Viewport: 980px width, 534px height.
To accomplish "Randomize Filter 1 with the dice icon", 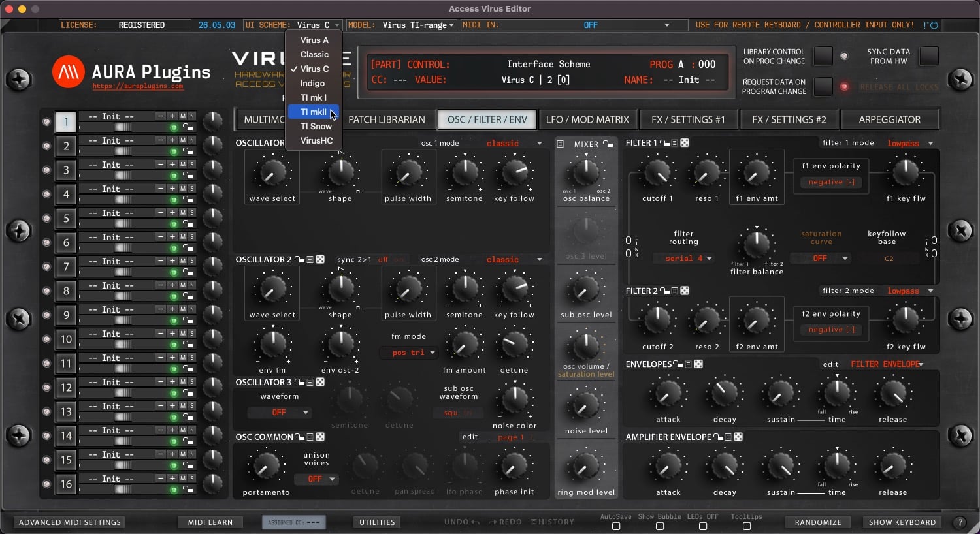I will click(685, 143).
